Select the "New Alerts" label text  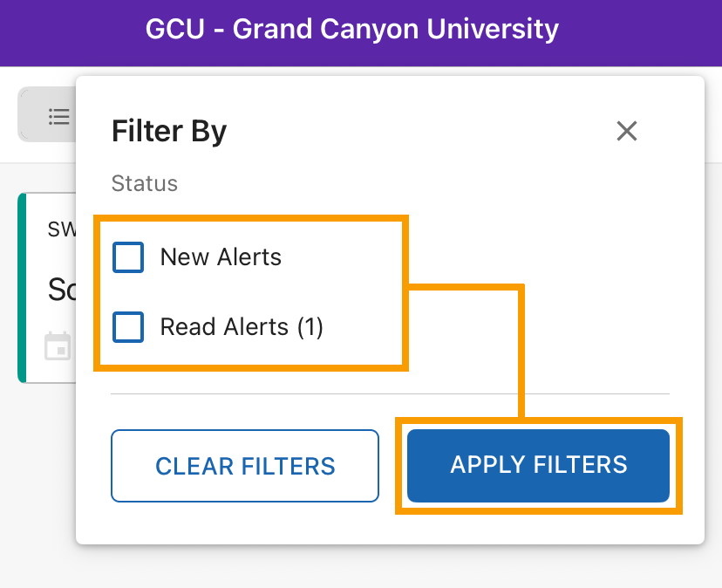point(221,256)
